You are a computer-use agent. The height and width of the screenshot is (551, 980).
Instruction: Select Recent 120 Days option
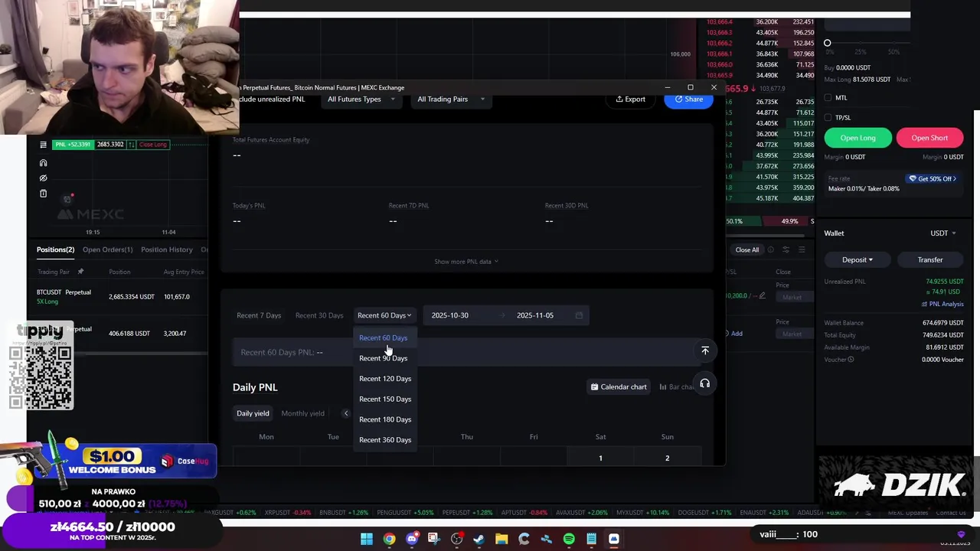[385, 379]
